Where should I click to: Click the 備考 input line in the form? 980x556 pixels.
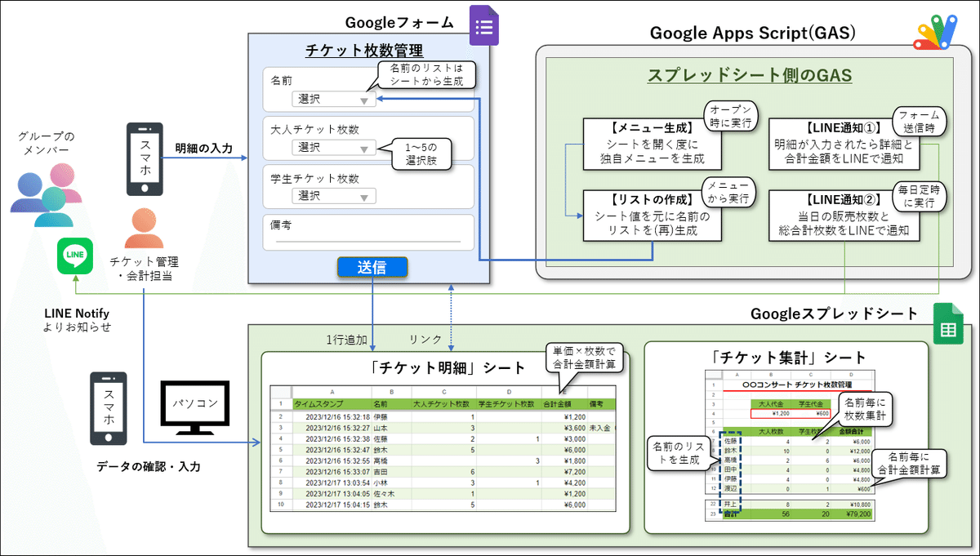point(367,242)
